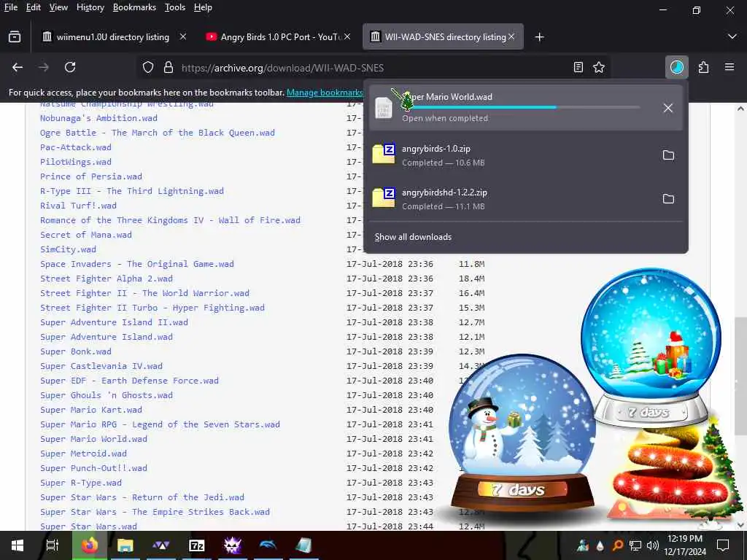The image size is (747, 560).
Task: View site security padlock info
Action: click(x=169, y=68)
